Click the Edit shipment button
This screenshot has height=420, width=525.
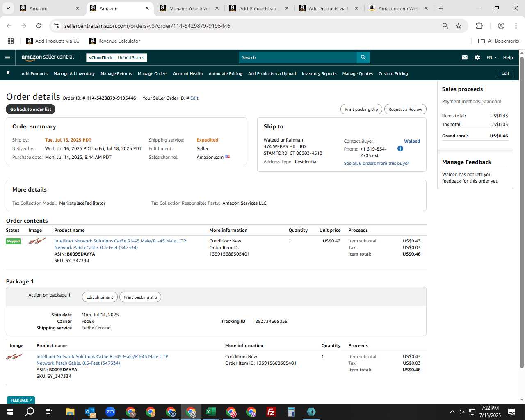coord(100,297)
